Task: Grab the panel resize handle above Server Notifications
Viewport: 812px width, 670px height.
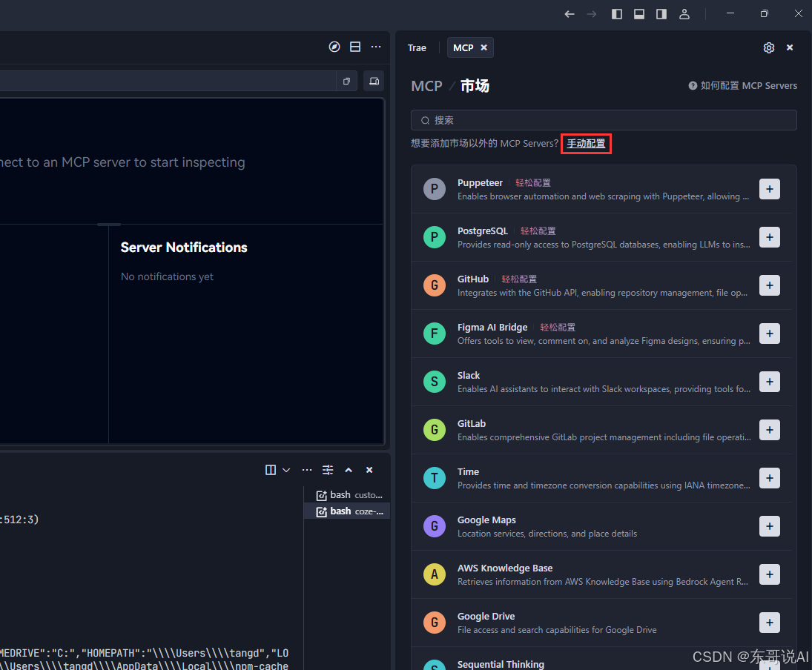Action: (x=109, y=224)
